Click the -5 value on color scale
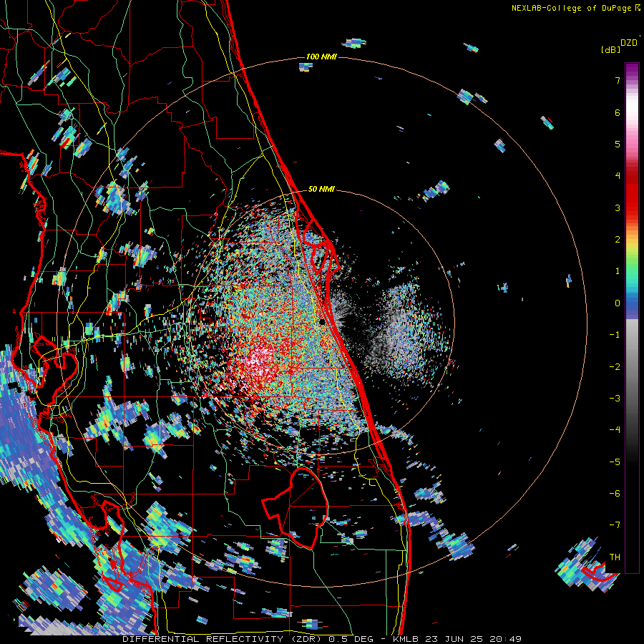 pos(615,462)
